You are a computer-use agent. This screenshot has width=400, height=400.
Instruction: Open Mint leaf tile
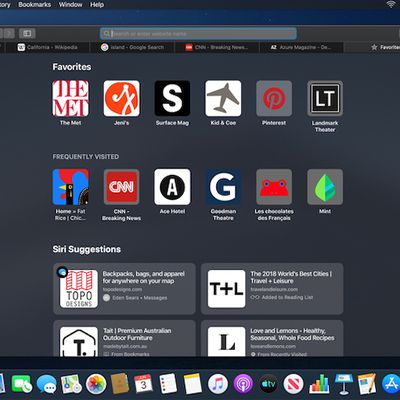pos(325,187)
